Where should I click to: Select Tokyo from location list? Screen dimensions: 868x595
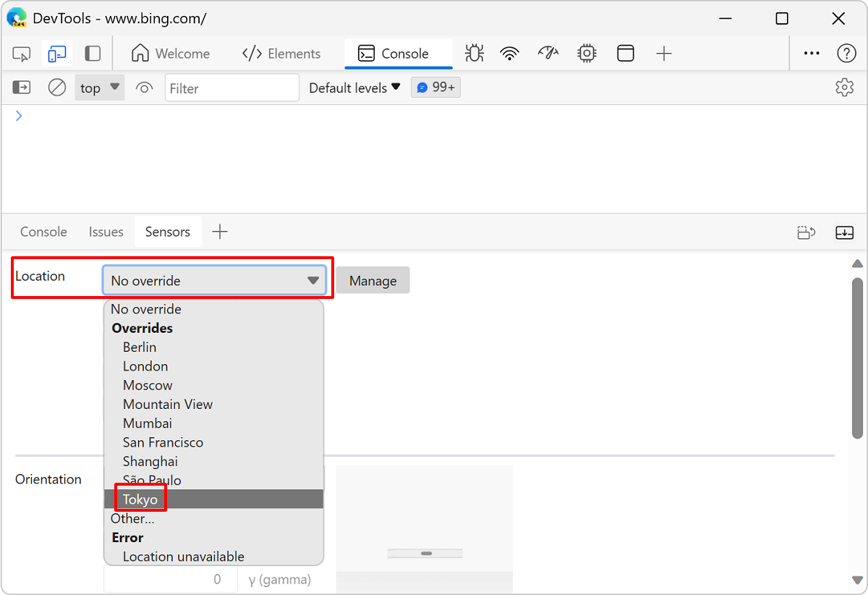point(214,499)
